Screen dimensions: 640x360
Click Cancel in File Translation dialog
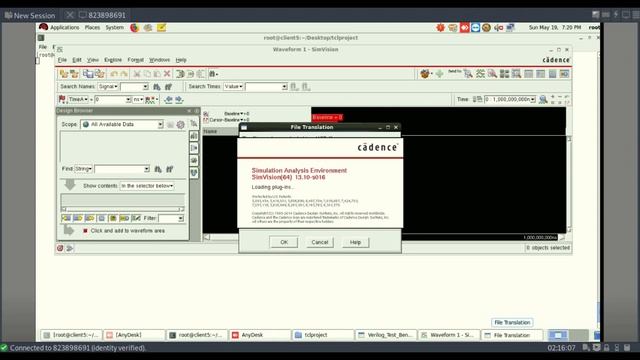(x=320, y=242)
